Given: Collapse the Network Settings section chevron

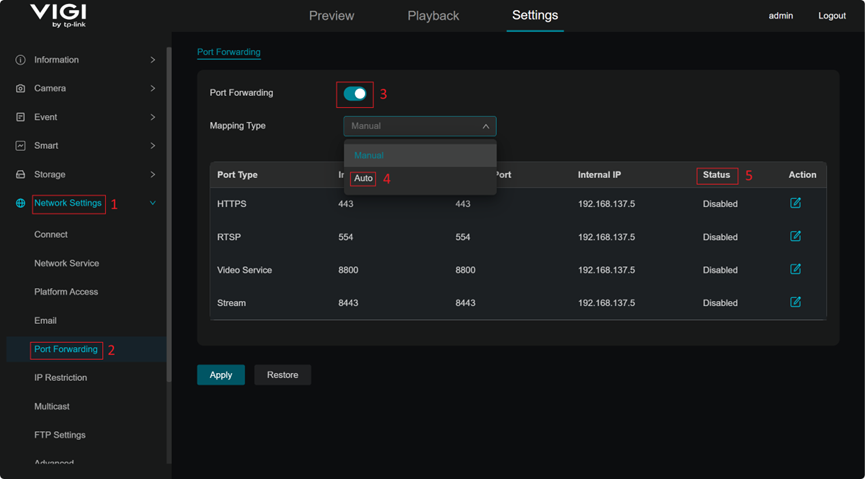Looking at the screenshot, I should (153, 203).
